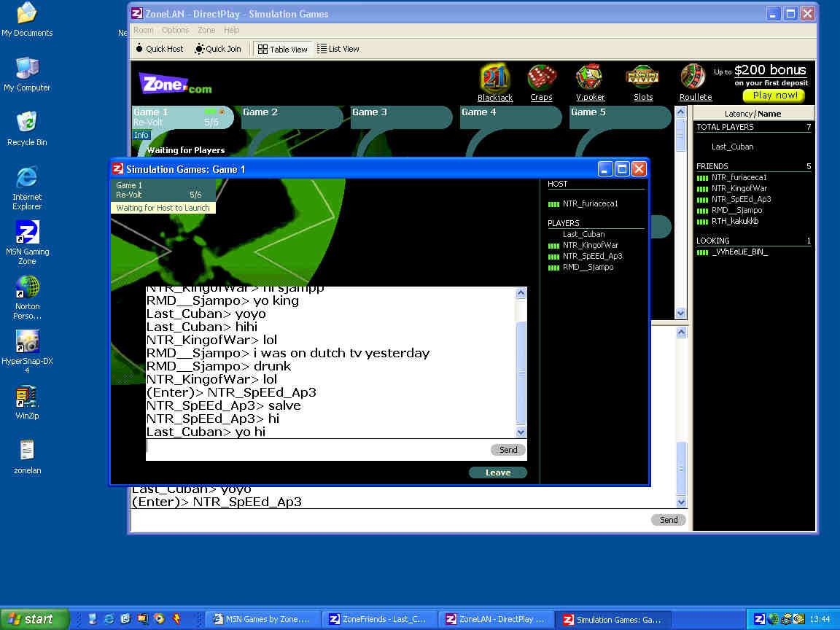
Task: Select friend NTR_KingofWar in friends list
Action: pos(739,189)
